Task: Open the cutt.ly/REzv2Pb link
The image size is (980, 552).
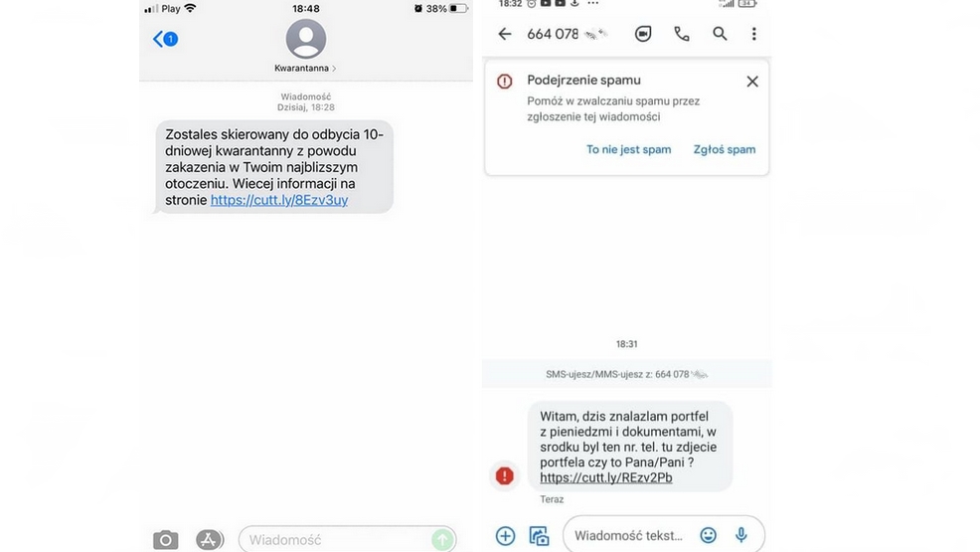Action: (x=606, y=477)
